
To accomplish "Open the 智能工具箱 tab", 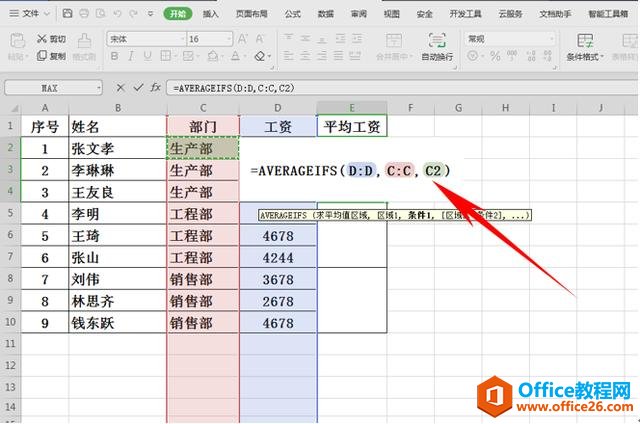I will click(x=608, y=14).
